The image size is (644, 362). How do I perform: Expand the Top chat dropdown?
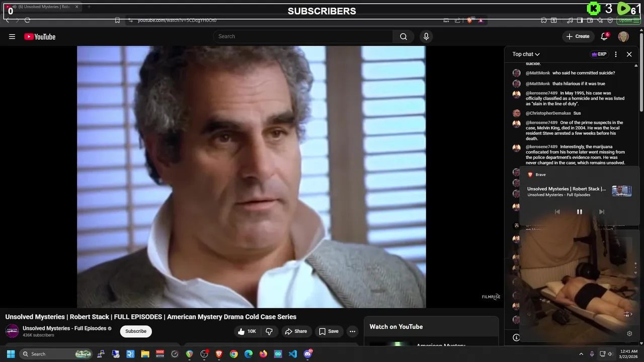tap(526, 54)
